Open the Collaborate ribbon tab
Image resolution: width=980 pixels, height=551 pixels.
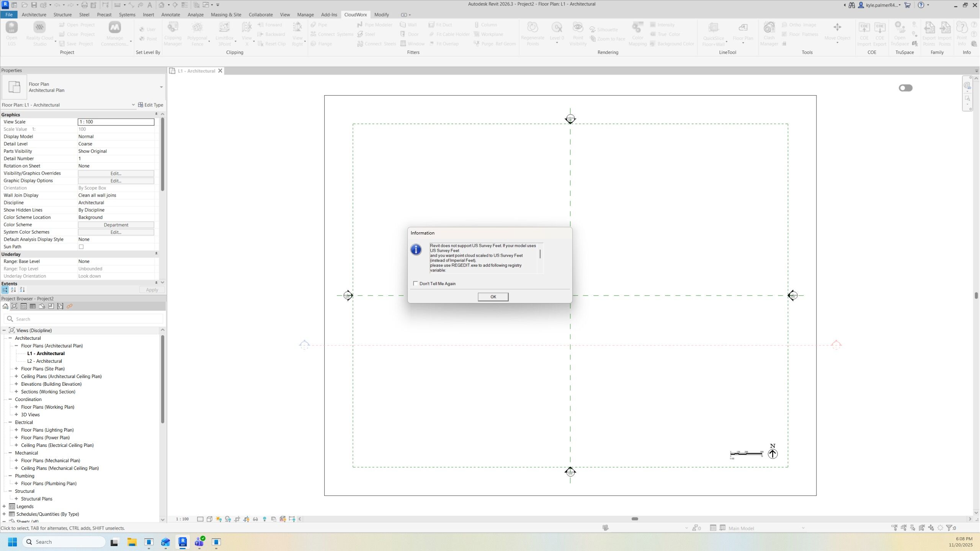pos(260,15)
